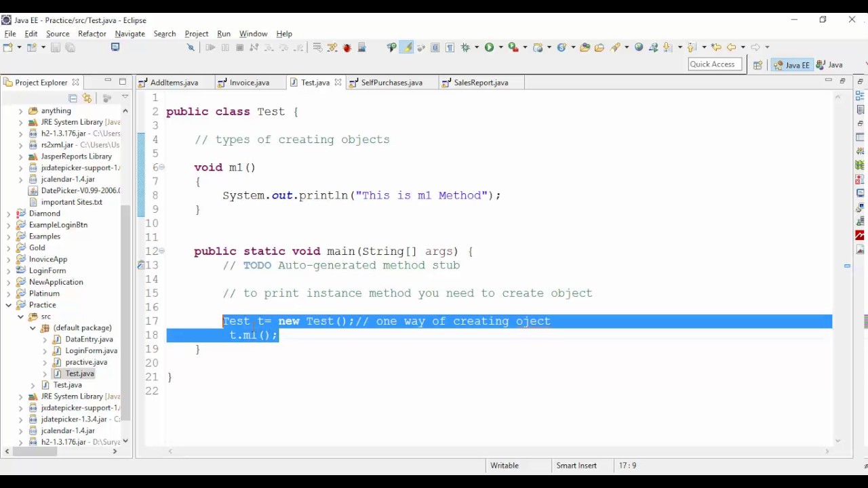Expand the Gold project

9,248
